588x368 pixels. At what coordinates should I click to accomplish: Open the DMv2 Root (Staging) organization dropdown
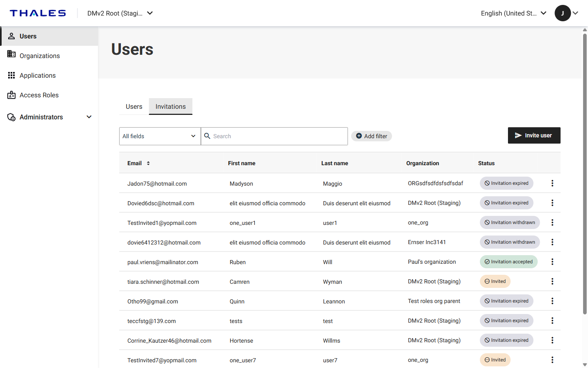[x=120, y=13]
